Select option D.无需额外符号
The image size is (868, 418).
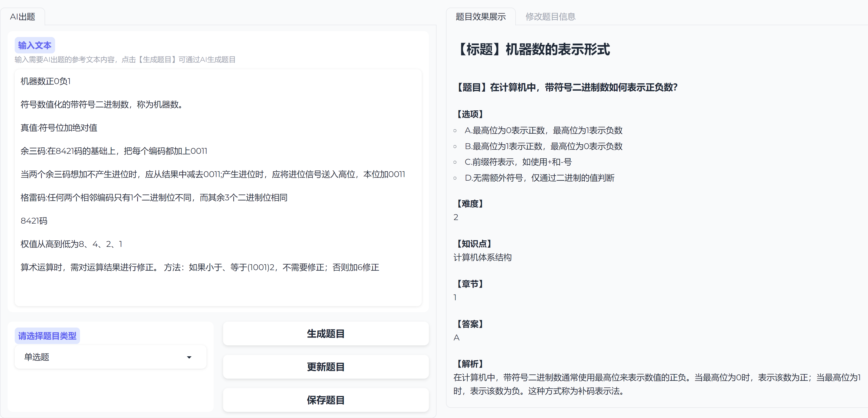[x=539, y=178]
